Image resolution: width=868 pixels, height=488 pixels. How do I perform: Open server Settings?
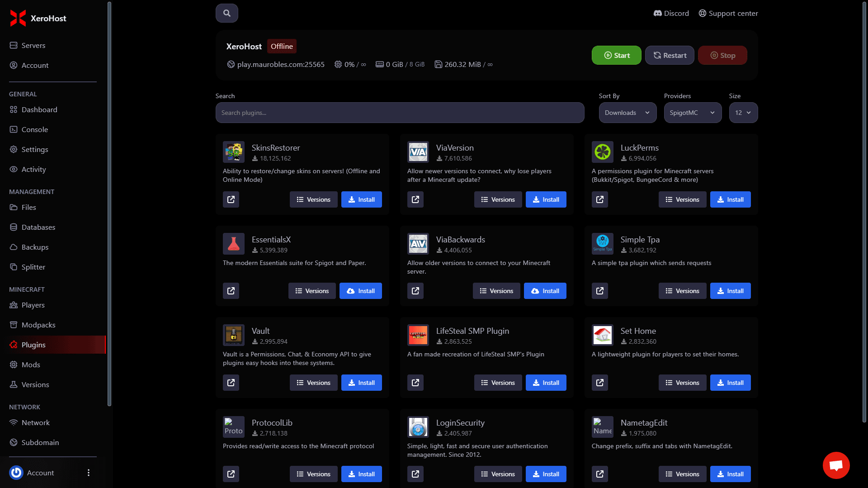(53, 149)
